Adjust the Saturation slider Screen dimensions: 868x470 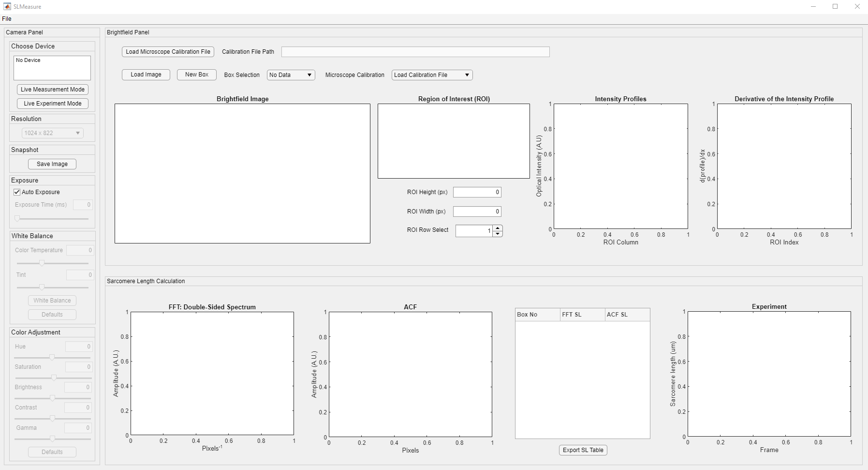pos(53,378)
